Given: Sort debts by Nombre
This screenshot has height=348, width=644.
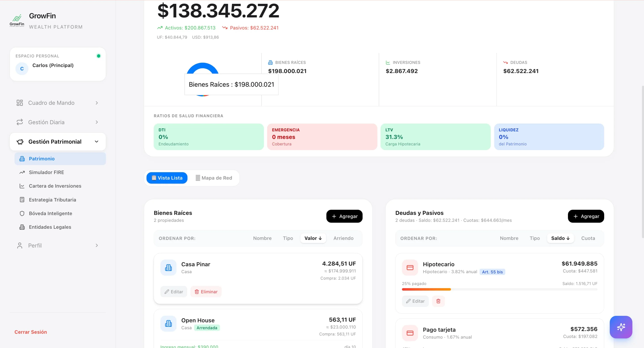Looking at the screenshot, I should click(x=509, y=238).
